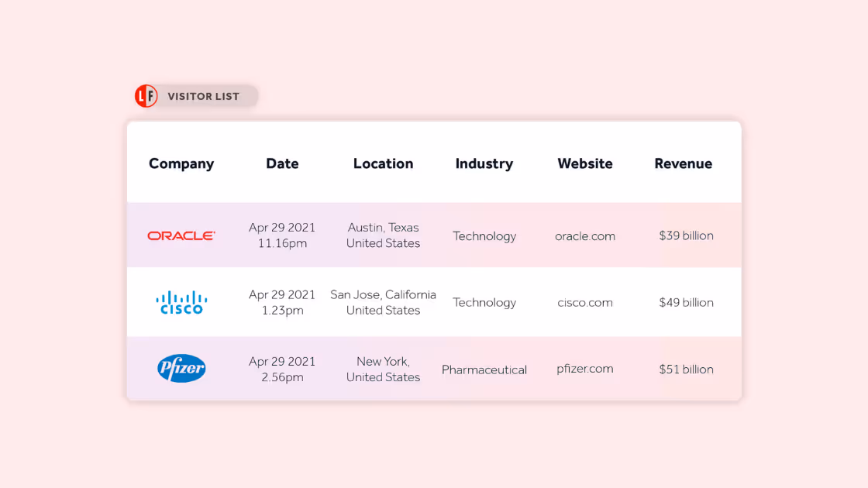
Task: Click the Austin, Texas location cell
Action: pyautogui.click(x=383, y=235)
